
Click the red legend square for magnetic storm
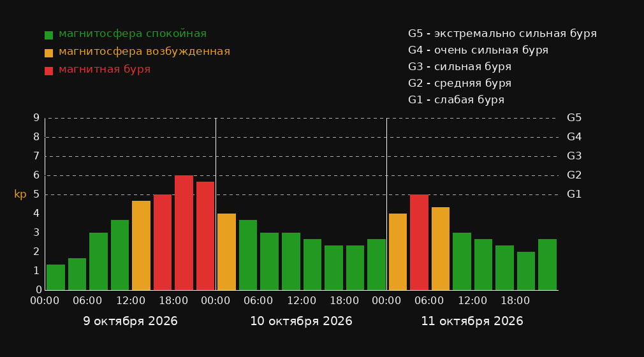tap(49, 71)
